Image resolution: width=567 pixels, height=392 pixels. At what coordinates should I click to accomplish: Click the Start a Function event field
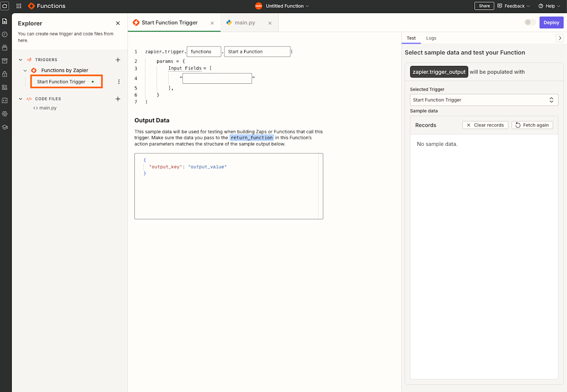coord(257,52)
